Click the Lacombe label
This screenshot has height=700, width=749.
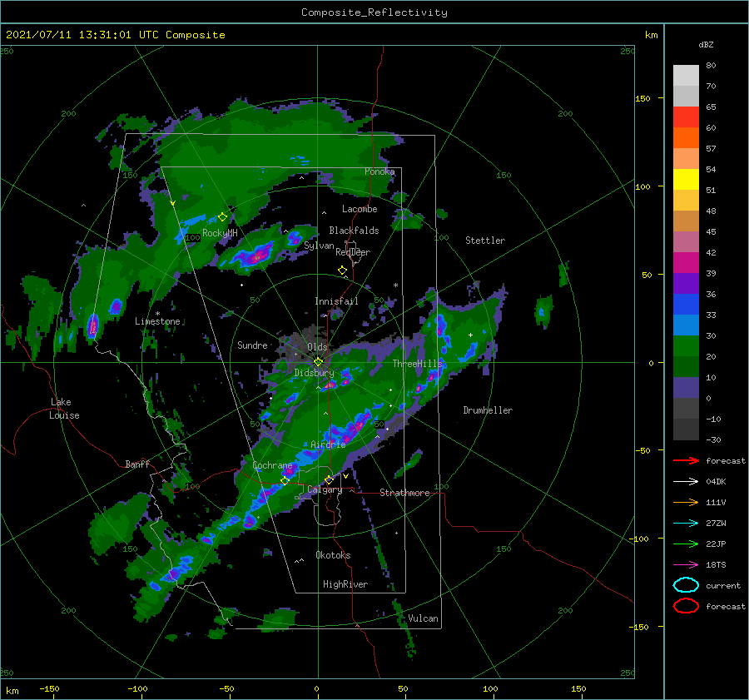(360, 209)
